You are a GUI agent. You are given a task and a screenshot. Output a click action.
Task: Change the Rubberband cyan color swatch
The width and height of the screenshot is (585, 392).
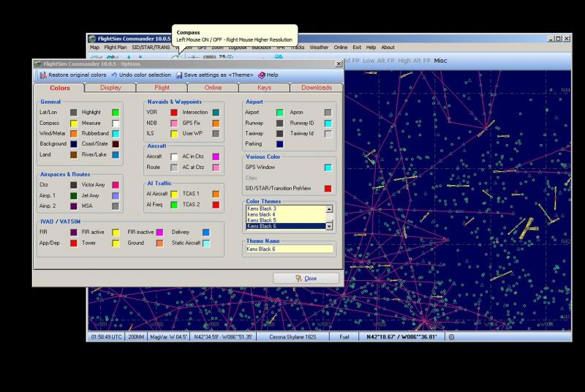click(116, 134)
